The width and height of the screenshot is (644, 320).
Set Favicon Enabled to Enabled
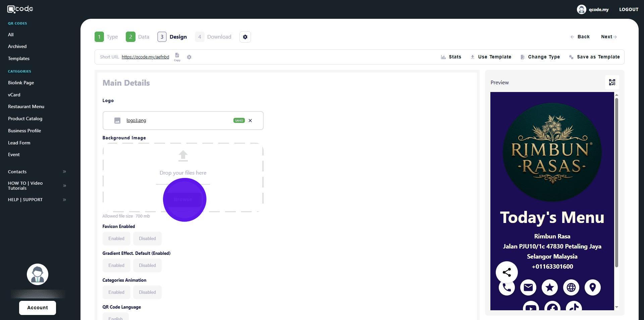point(116,238)
